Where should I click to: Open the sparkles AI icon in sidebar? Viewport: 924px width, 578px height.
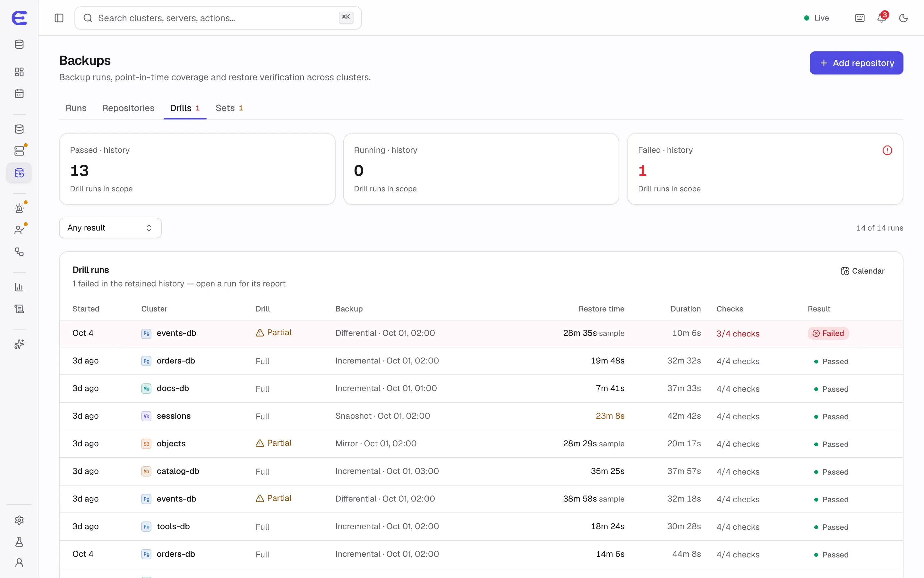pos(19,344)
